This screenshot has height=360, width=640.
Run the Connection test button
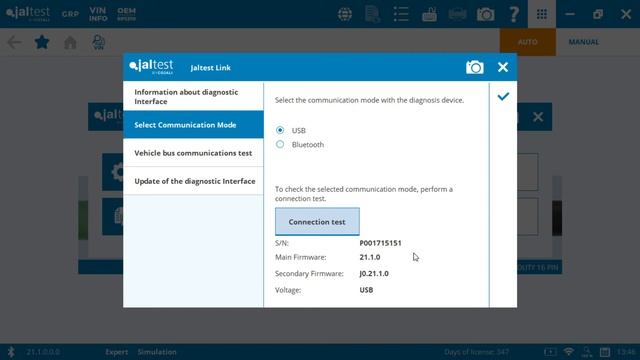317,222
